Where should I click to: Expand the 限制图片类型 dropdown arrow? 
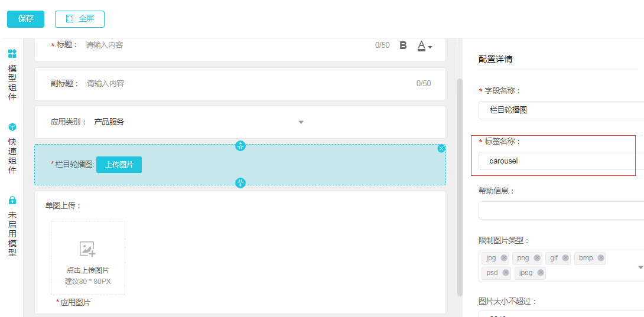point(640,267)
